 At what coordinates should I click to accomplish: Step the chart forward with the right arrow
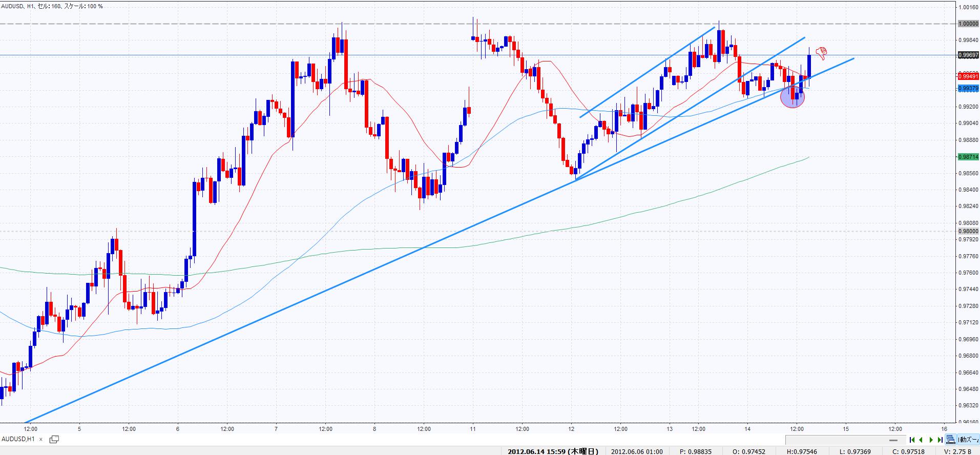pyautogui.click(x=931, y=440)
